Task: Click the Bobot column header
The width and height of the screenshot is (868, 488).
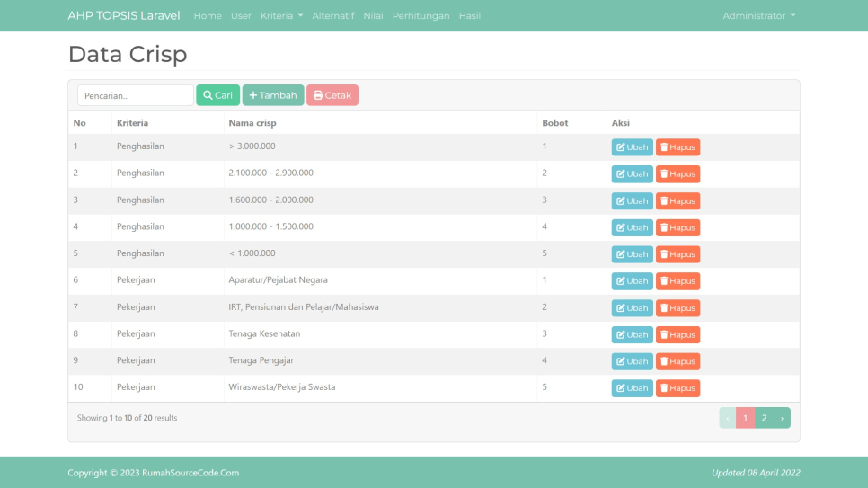Action: (x=554, y=123)
